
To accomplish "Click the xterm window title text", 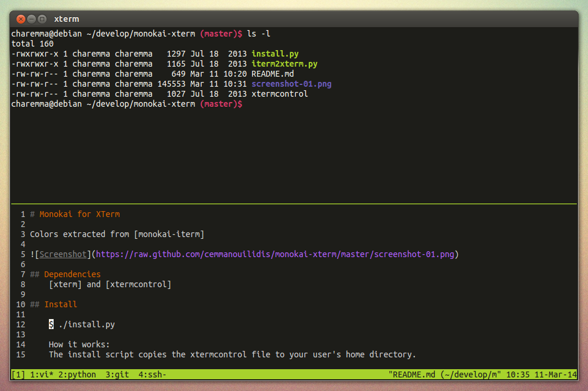I will click(x=67, y=19).
